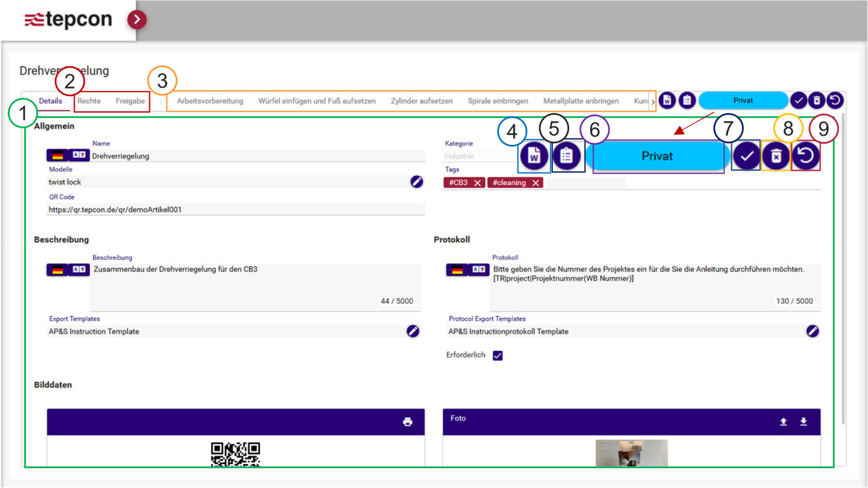868x488 pixels.
Task: Remove the #CB3 tag
Action: point(477,183)
